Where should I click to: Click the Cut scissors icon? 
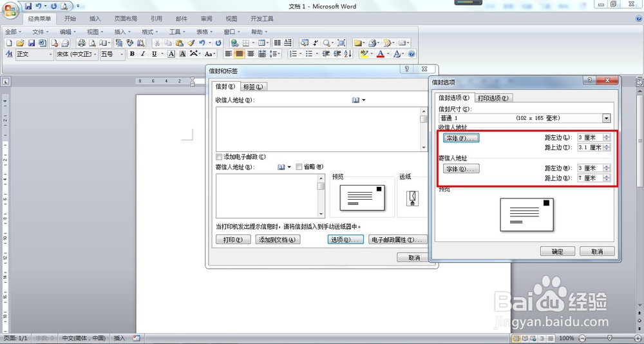(157, 43)
